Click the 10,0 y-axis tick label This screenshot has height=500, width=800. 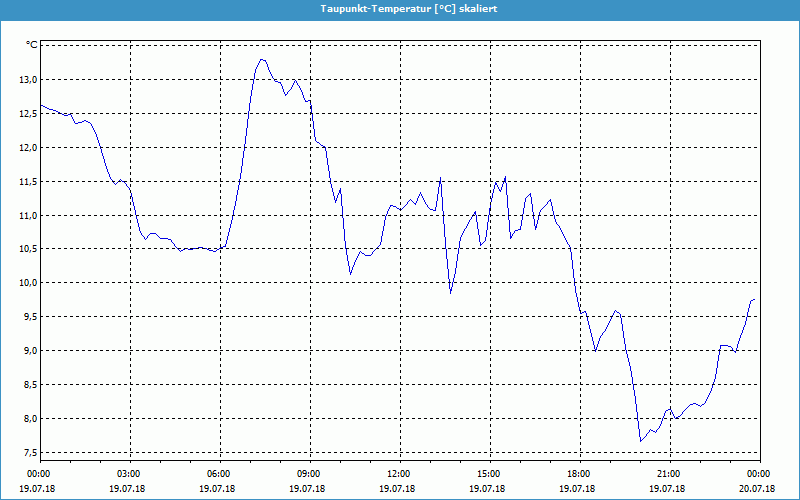tap(28, 283)
